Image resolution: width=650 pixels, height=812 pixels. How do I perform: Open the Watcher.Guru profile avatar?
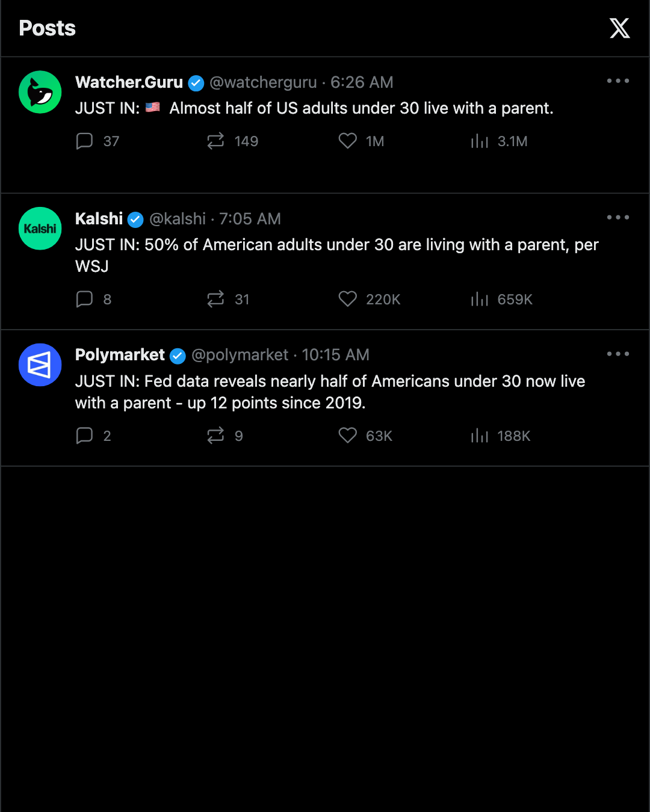[x=40, y=92]
